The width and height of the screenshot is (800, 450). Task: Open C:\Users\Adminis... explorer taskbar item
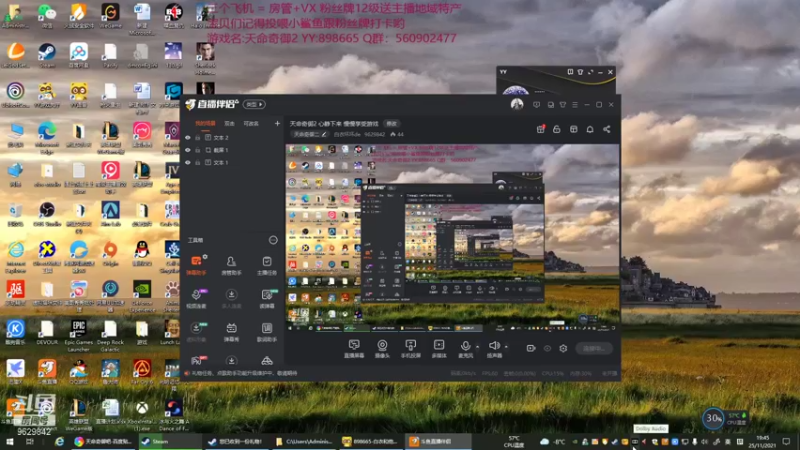[x=305, y=441]
